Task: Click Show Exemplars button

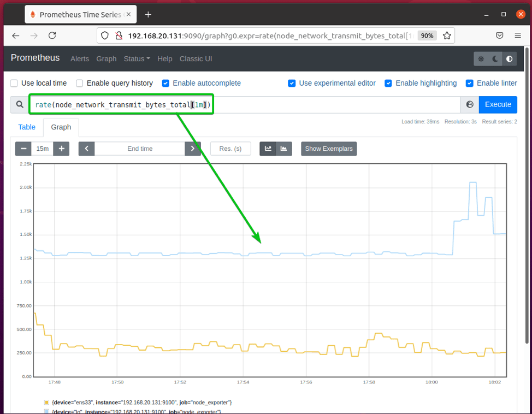Action: point(329,149)
